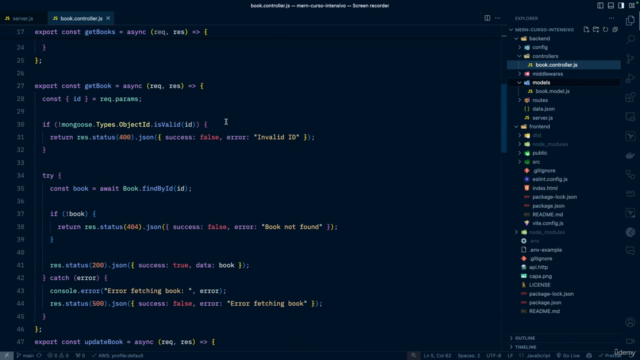The image size is (640, 360).
Task: Click the editor vertical scrollbar
Action: pos(504,118)
